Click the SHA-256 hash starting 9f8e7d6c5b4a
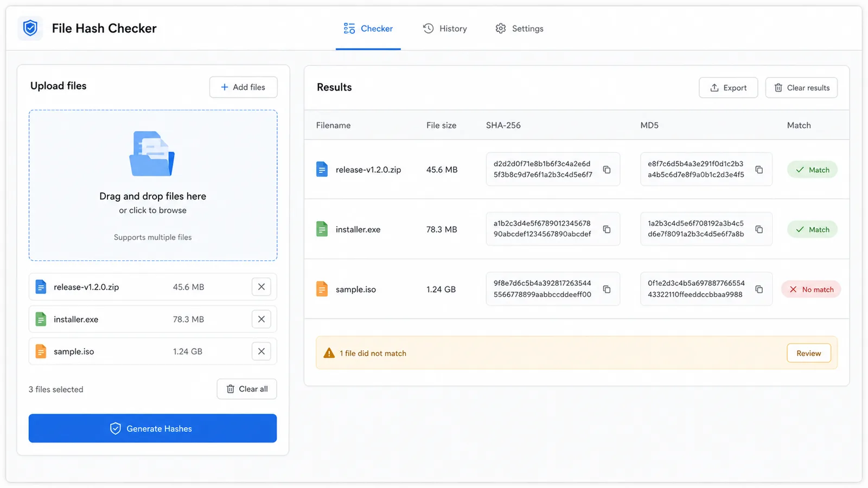The height and width of the screenshot is (488, 868). tap(542, 289)
